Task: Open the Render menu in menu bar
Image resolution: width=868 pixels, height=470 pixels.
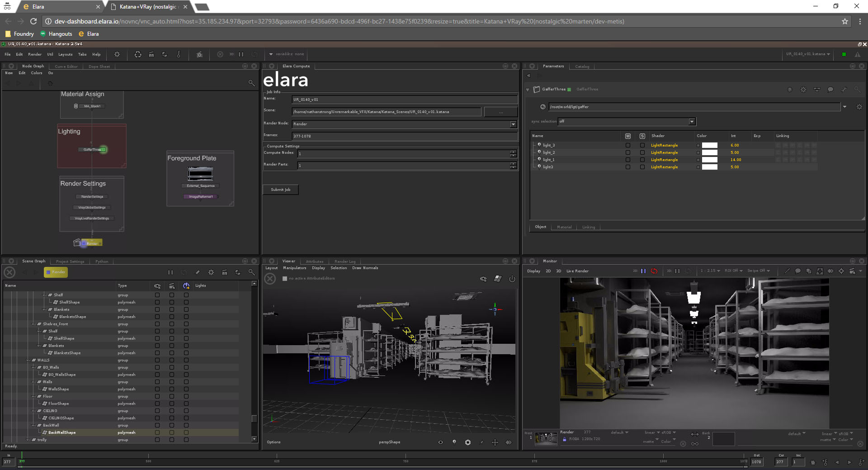Action: point(35,54)
